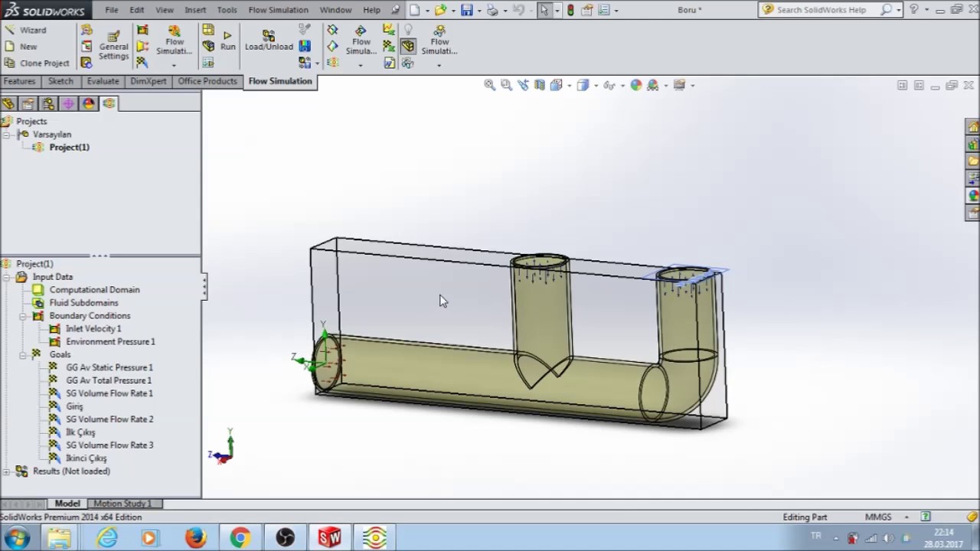Image resolution: width=980 pixels, height=551 pixels.
Task: Click Zoom to Area magnifier icon
Action: pos(506,85)
